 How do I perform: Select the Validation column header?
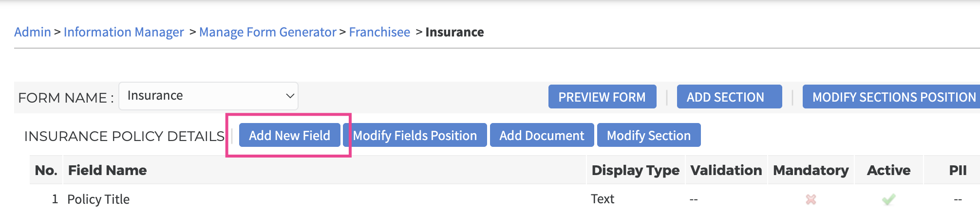coord(726,170)
